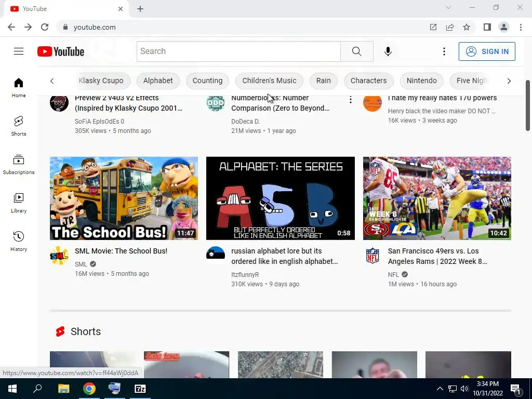Select the Characters chip

click(x=368, y=81)
